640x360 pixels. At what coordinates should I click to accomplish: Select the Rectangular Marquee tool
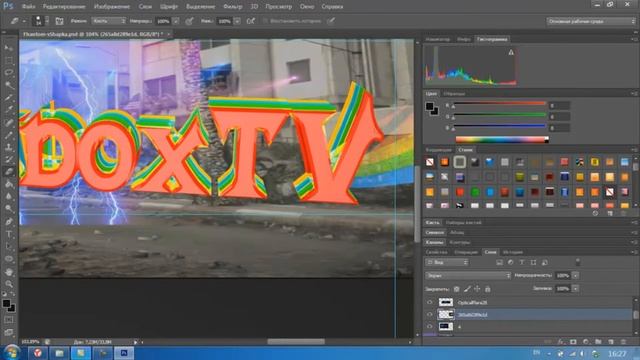(x=9, y=60)
